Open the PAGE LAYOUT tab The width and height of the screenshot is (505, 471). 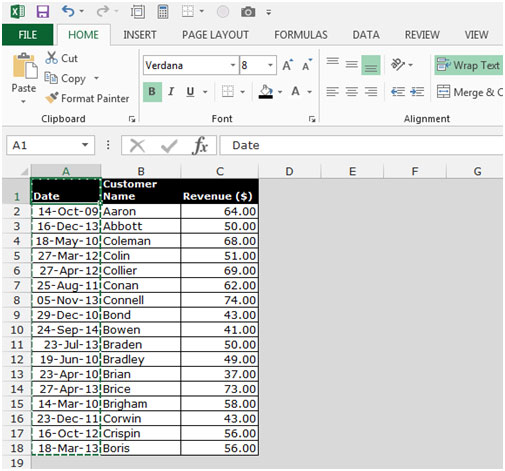pos(215,35)
